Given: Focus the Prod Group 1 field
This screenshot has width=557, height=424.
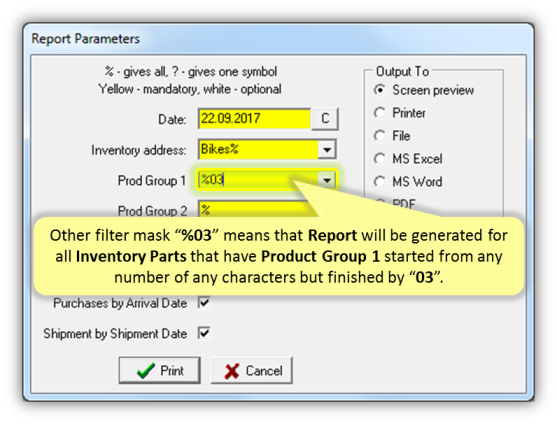Looking at the screenshot, I should click(x=258, y=180).
